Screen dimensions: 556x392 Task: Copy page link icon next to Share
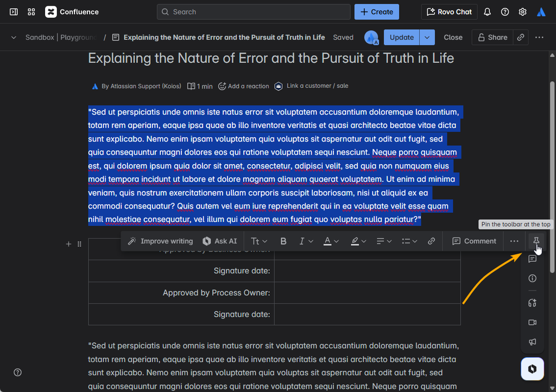[x=520, y=37]
